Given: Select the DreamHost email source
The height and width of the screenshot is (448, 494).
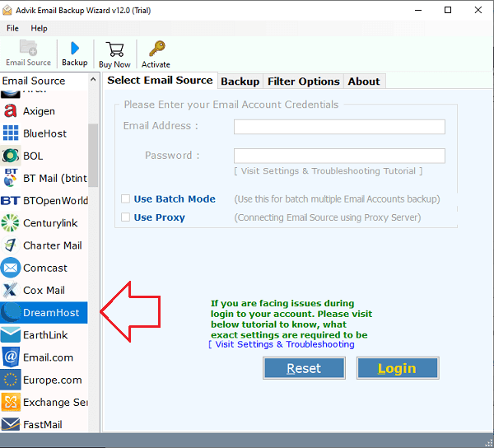Looking at the screenshot, I should coord(49,313).
